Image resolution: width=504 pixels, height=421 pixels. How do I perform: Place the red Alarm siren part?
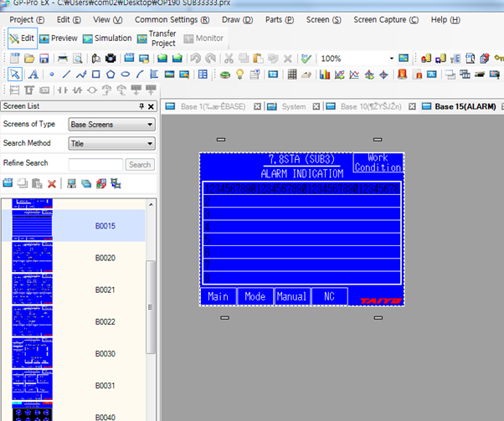tap(402, 74)
